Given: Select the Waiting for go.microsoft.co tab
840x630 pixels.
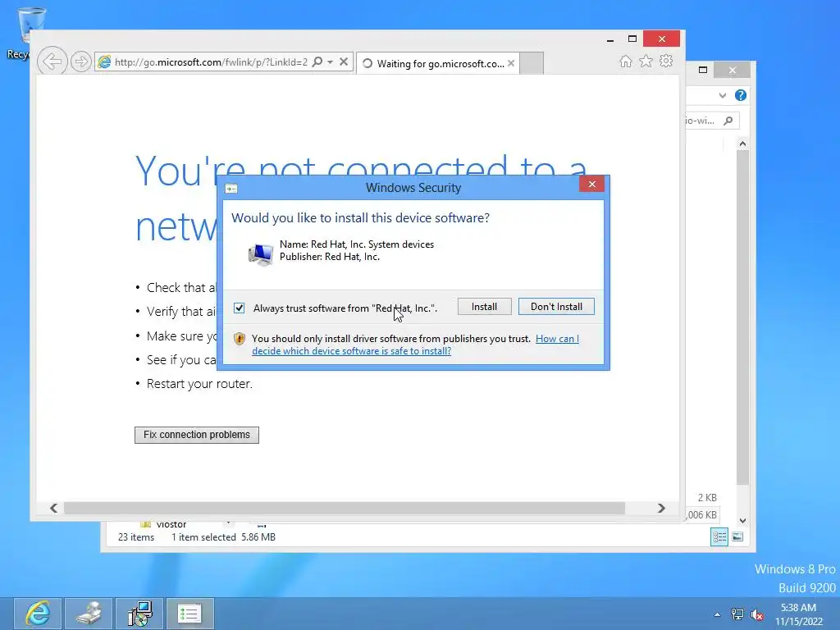Looking at the screenshot, I should tap(436, 63).
